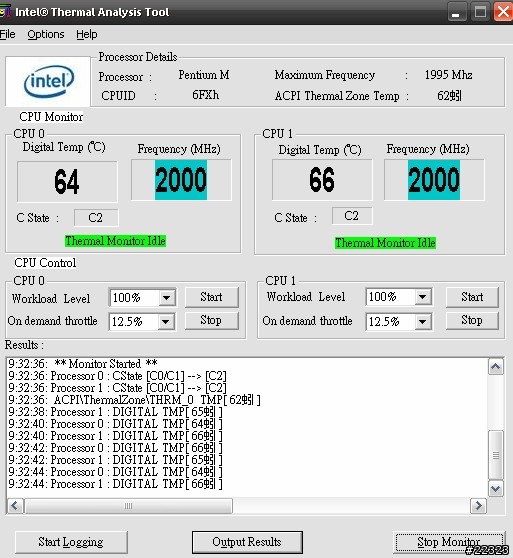Click log line 9:32:40 Processor 1 DIGITAL TMP
This screenshot has height=558, width=513.
click(x=115, y=436)
